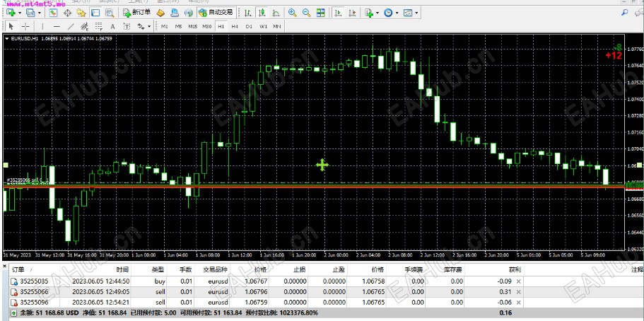Click the signals broadcast icon
This screenshot has height=321, width=644.
click(189, 13)
